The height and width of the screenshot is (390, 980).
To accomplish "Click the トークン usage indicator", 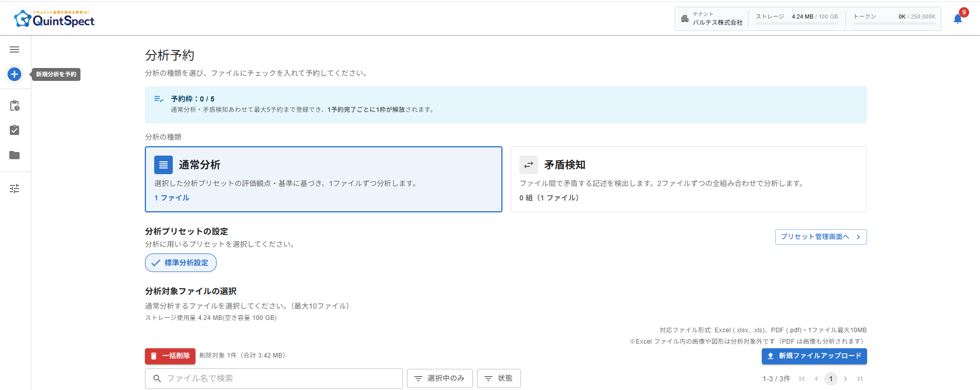I will point(894,19).
